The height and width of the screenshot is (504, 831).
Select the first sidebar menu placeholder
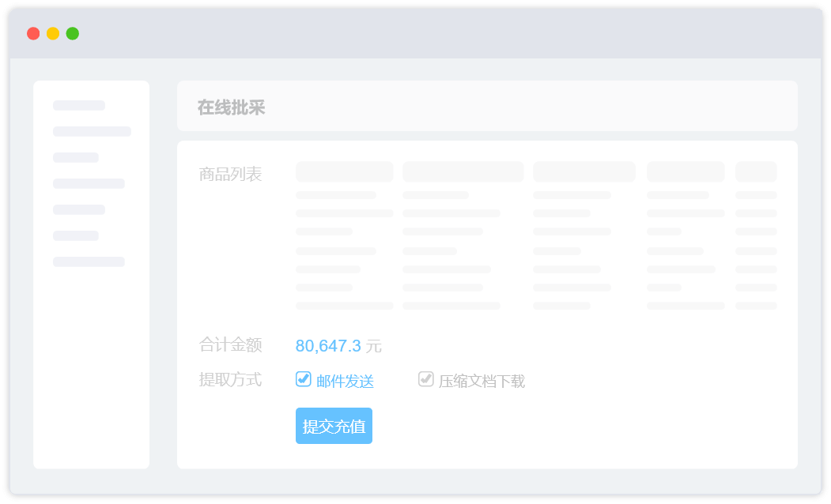coord(79,105)
